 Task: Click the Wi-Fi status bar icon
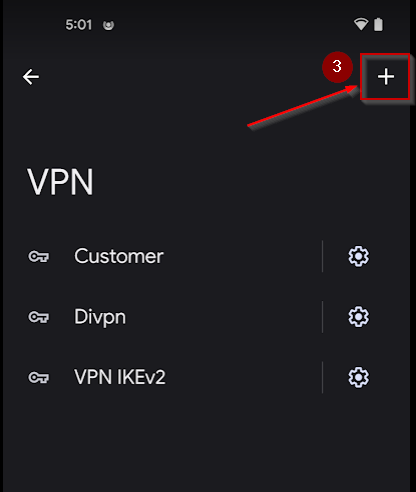[x=361, y=25]
